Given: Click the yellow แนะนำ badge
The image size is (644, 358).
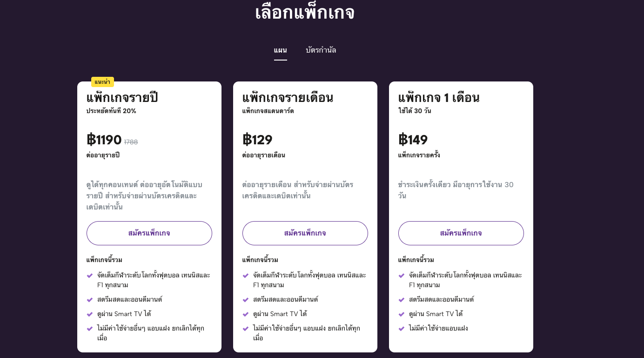Looking at the screenshot, I should (x=102, y=82).
